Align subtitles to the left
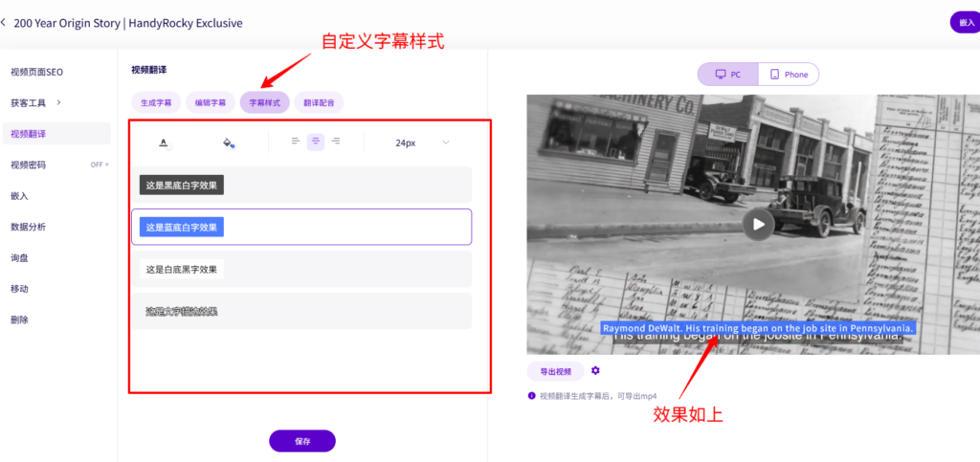980x462 pixels. click(296, 142)
